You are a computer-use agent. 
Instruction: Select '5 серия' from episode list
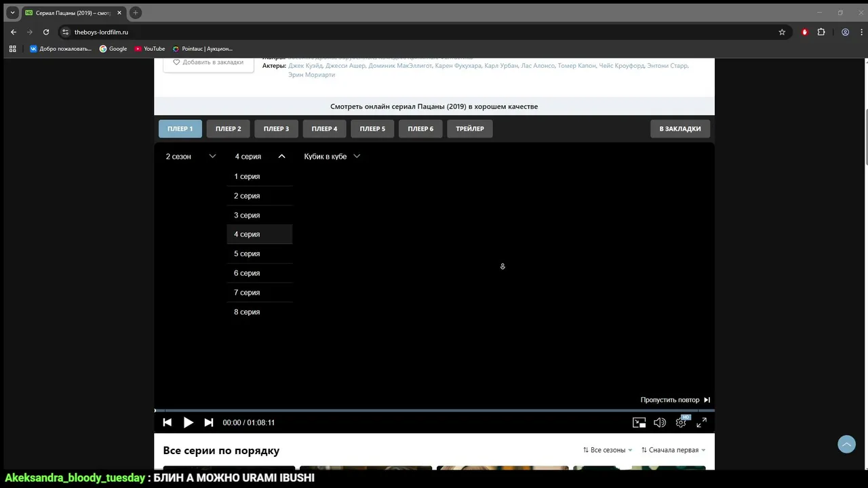(x=260, y=253)
